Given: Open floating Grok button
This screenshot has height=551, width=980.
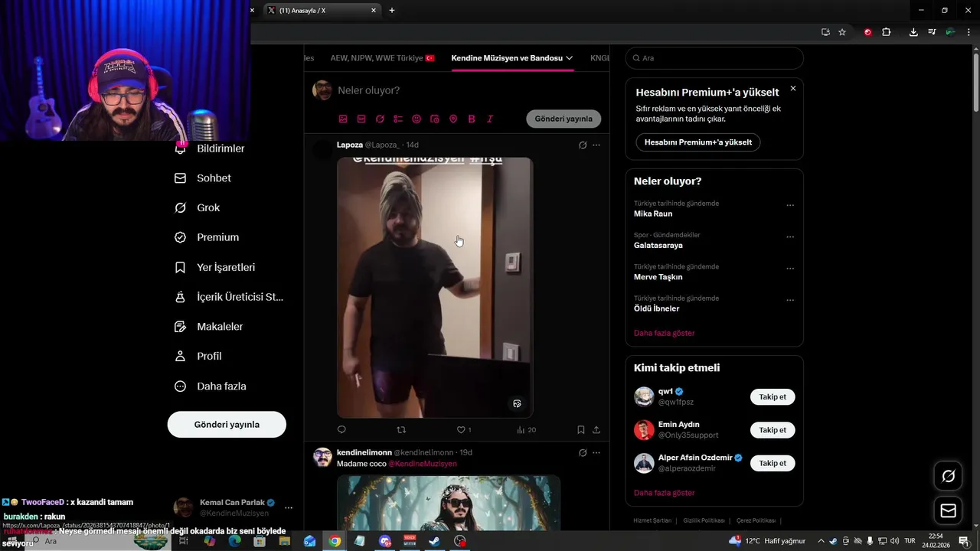Looking at the screenshot, I should pyautogui.click(x=948, y=476).
